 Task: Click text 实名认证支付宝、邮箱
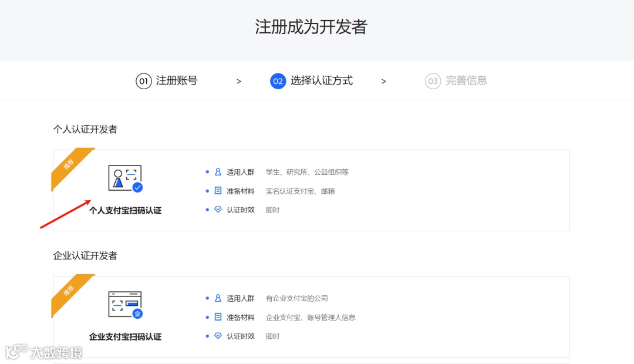[300, 191]
